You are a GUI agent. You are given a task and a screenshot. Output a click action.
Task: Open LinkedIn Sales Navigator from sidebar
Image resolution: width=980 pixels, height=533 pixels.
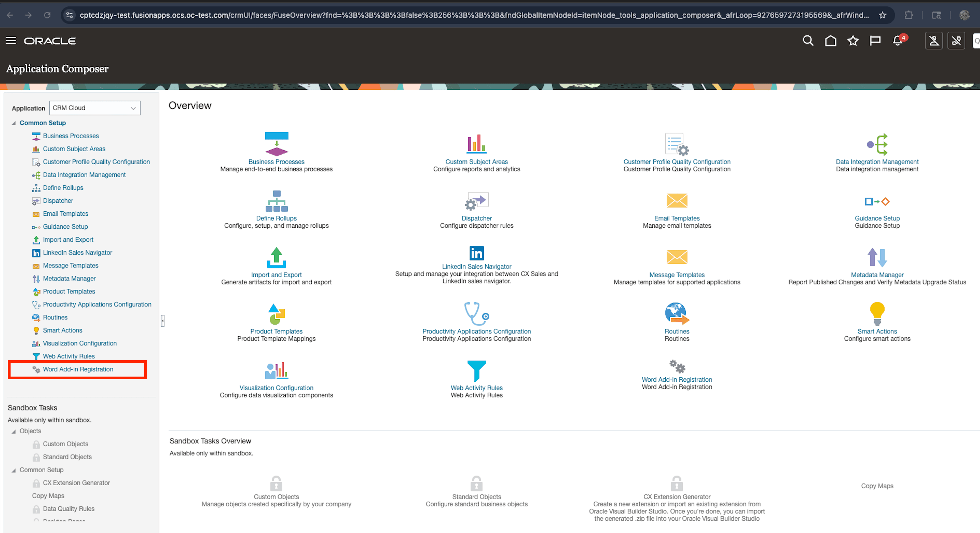tap(77, 253)
